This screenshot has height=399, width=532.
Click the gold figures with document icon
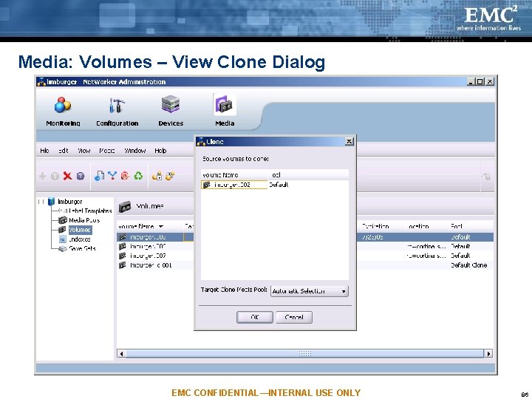point(157,175)
